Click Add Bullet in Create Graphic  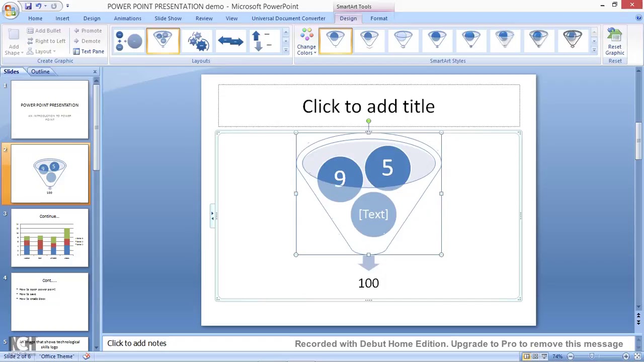point(44,31)
